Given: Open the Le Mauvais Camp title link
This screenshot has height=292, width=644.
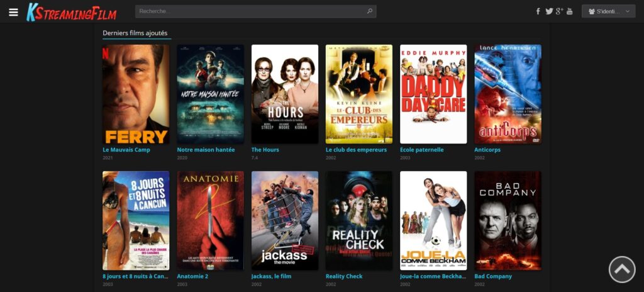Looking at the screenshot, I should click(126, 150).
